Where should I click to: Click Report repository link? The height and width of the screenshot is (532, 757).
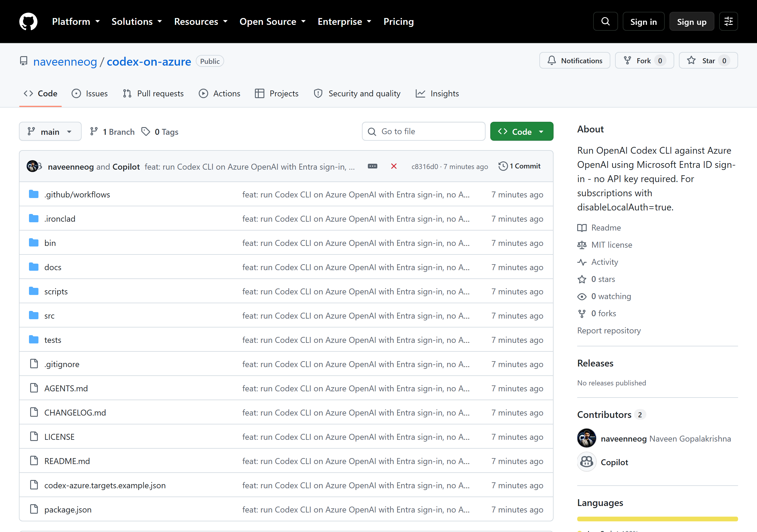(609, 331)
